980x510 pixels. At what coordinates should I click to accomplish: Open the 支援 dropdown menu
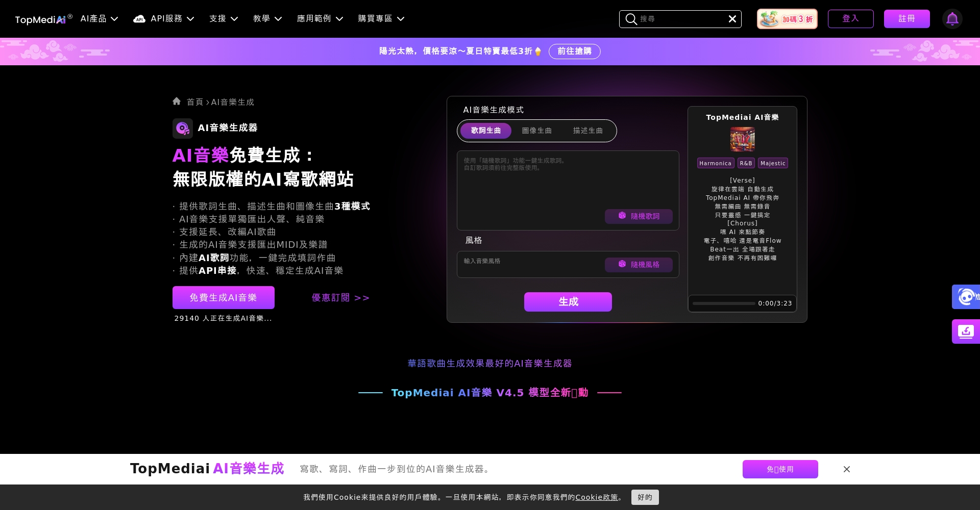click(224, 19)
